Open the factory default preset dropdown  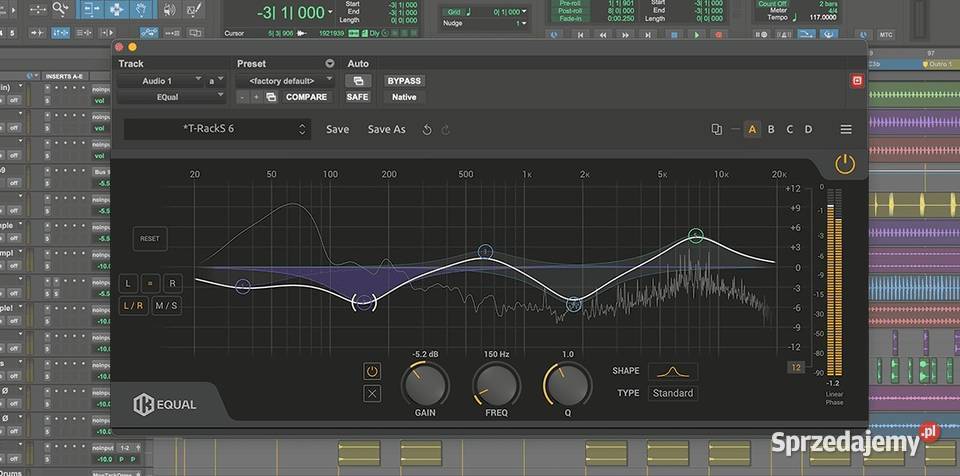(285, 80)
